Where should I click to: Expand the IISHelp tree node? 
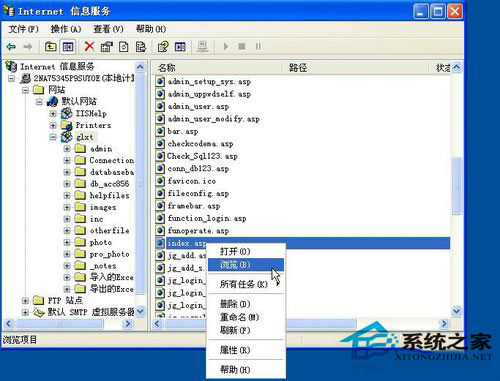[53, 114]
